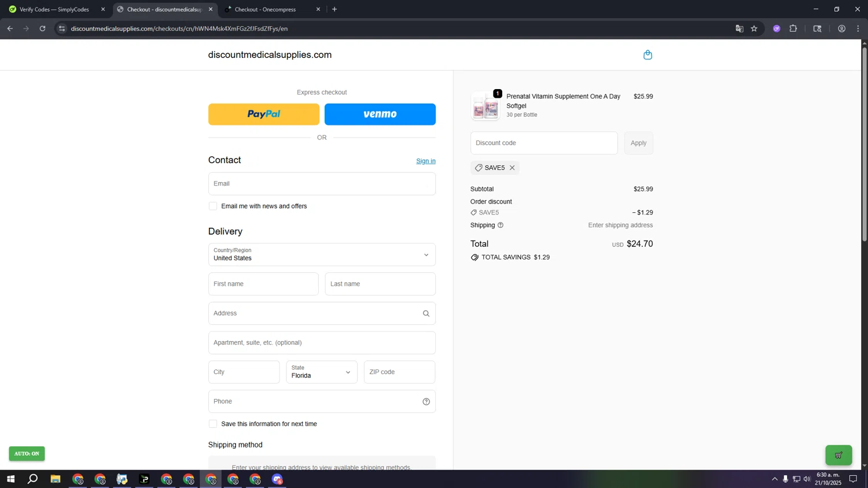Bookmark this page with star icon
Image resolution: width=868 pixels, height=488 pixels.
point(754,28)
